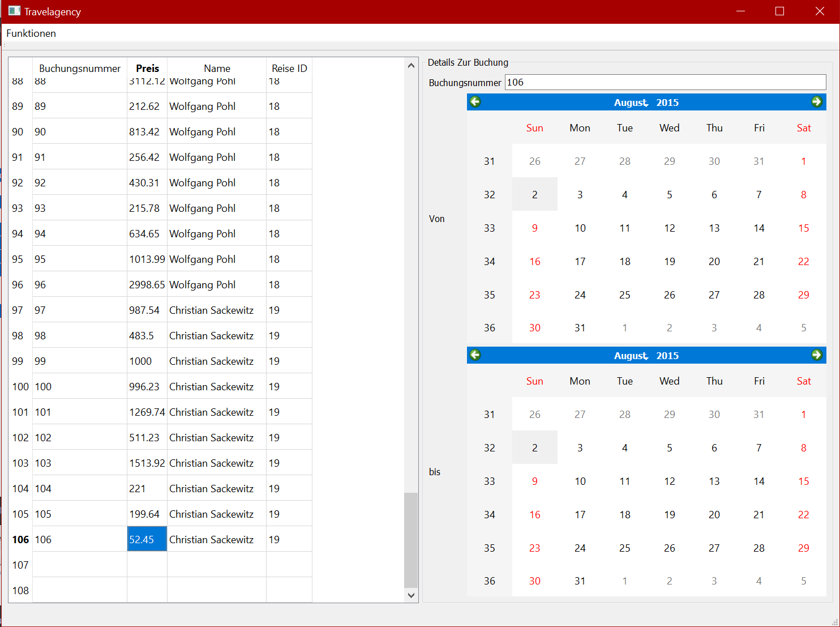Image resolution: width=840 pixels, height=627 pixels.
Task: Go to previous month in bis calendar
Action: [x=475, y=355]
